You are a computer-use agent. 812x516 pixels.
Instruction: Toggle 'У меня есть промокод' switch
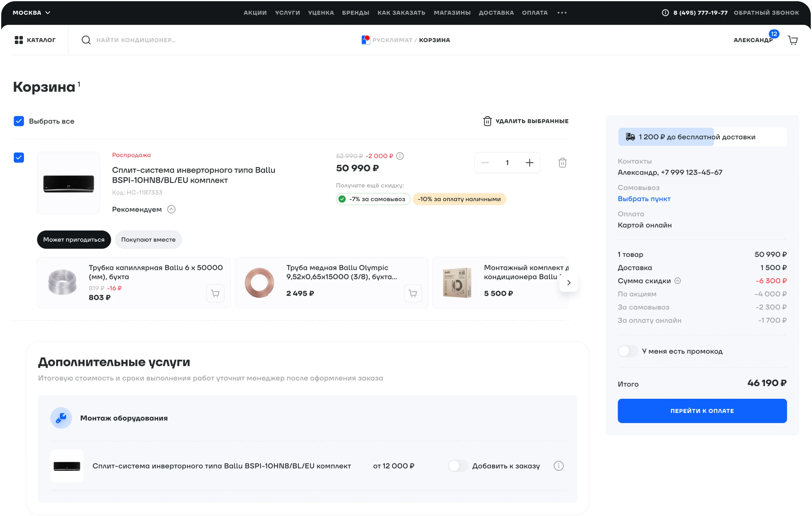click(627, 351)
